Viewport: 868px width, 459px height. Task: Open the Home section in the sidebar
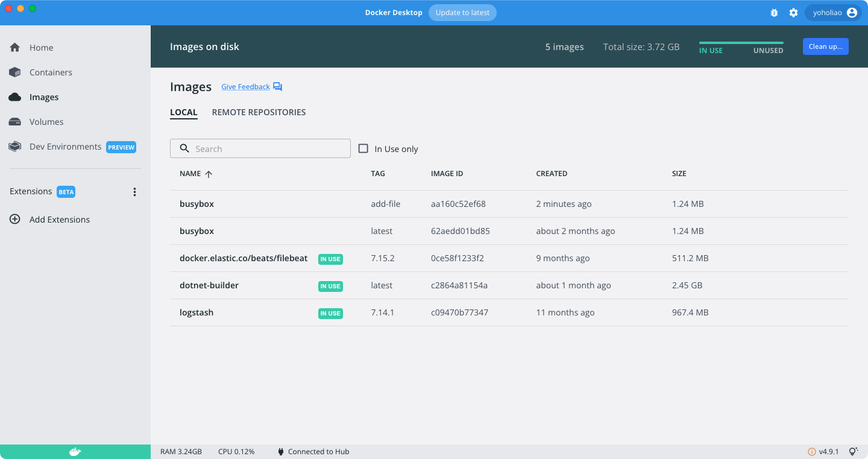[42, 47]
